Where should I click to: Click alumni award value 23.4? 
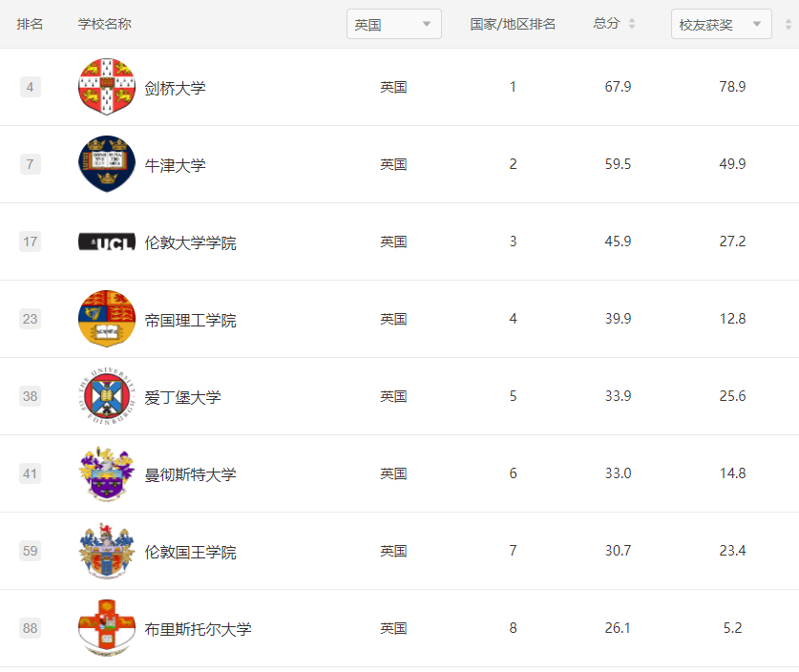coord(733,552)
